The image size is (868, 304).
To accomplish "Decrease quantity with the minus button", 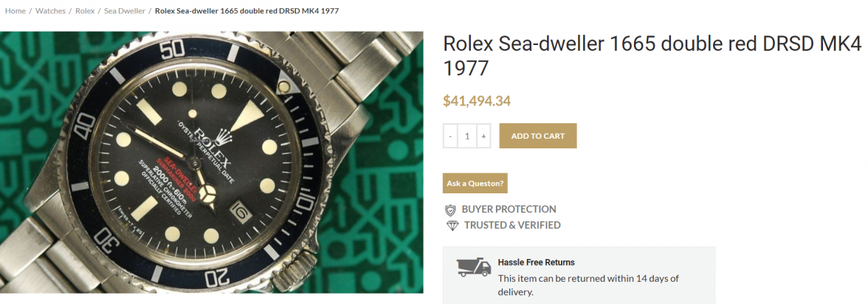I will click(450, 137).
